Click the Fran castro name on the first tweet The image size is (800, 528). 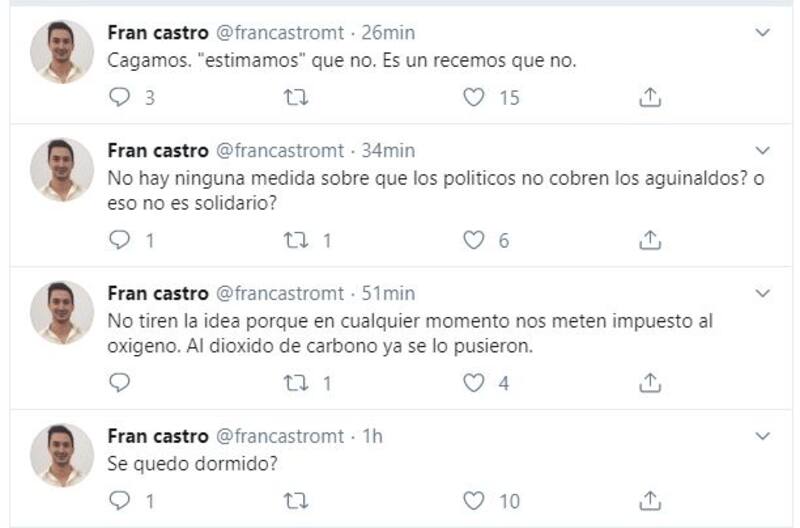click(157, 33)
